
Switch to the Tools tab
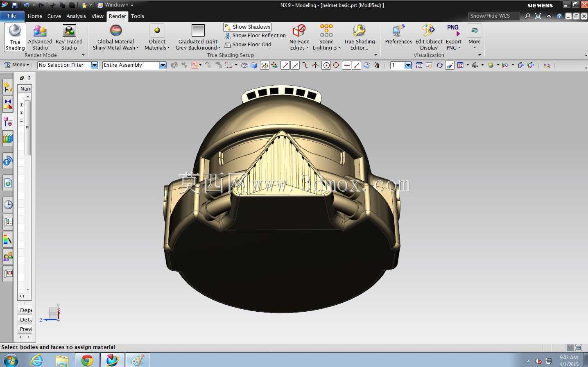point(138,16)
